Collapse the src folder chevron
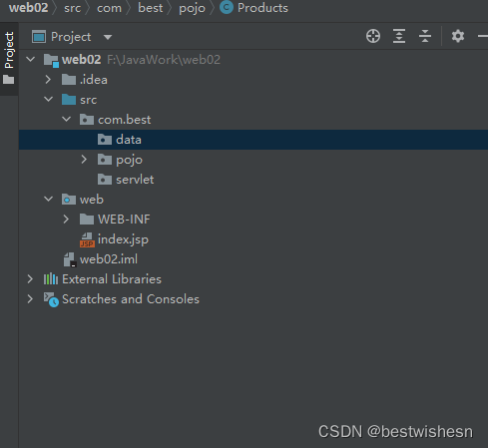 click(48, 99)
